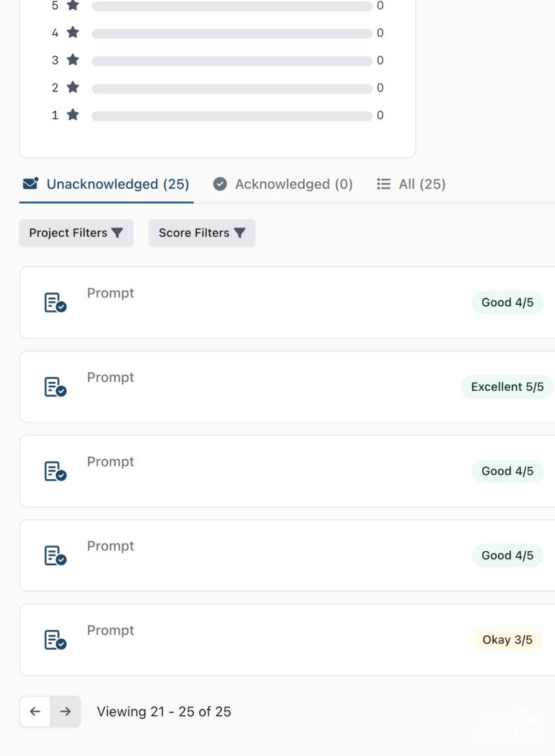Click the 2 star rating progress bar
This screenshot has height=756, width=555.
(x=232, y=88)
